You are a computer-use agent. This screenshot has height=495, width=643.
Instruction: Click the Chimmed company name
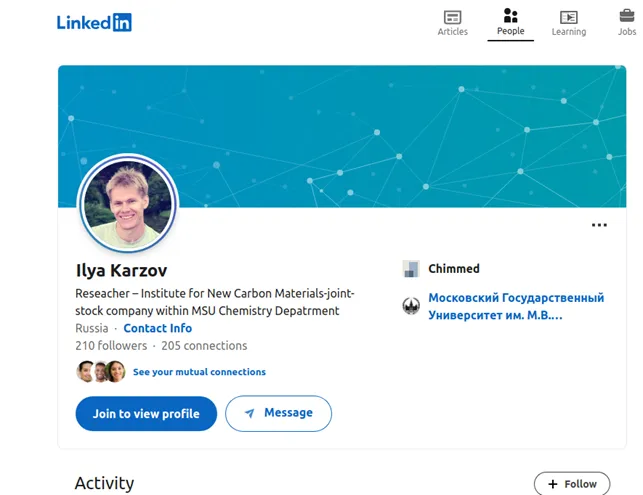tap(454, 269)
